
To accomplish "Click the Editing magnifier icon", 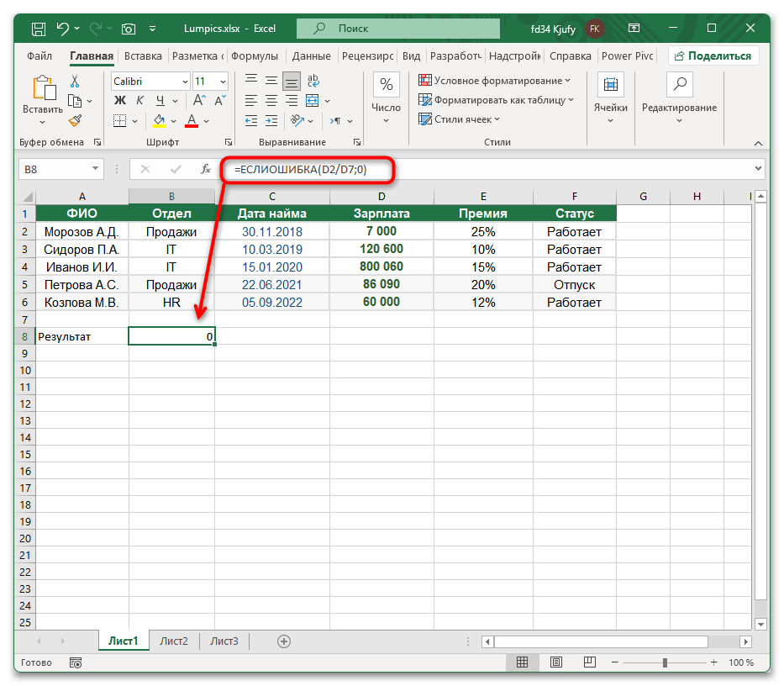I will (x=680, y=84).
